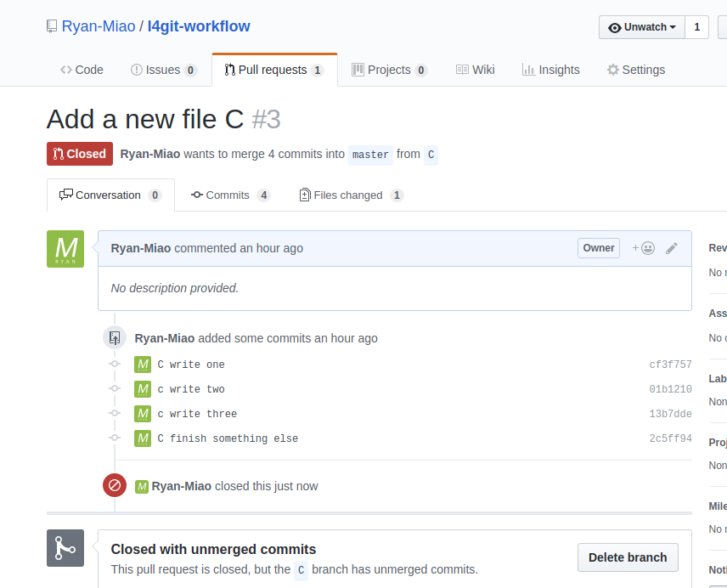727x588 pixels.
Task: Click the watchers count 1
Action: tap(697, 27)
